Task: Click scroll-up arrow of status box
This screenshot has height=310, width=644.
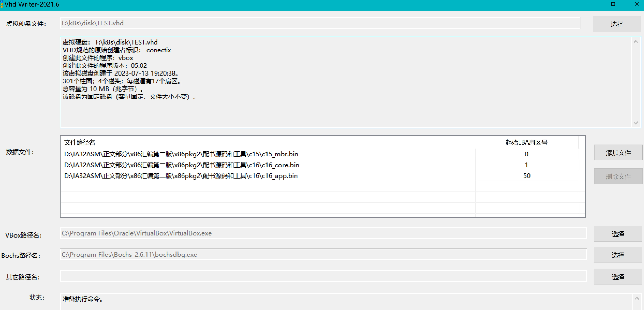Action: click(637, 298)
